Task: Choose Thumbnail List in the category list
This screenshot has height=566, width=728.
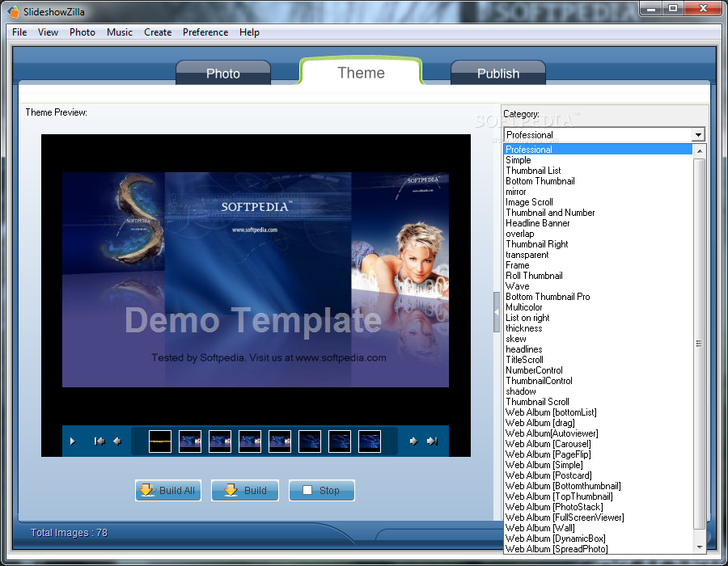Action: tap(598, 171)
